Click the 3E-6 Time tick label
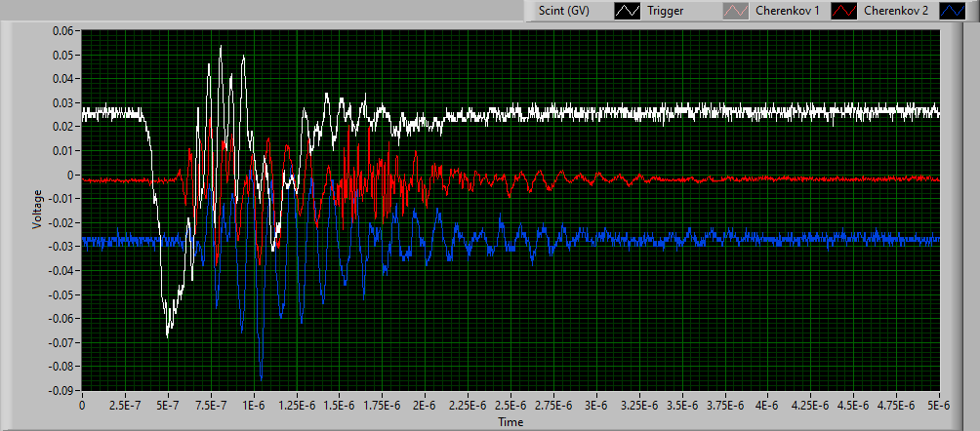980x431 pixels. [x=596, y=404]
